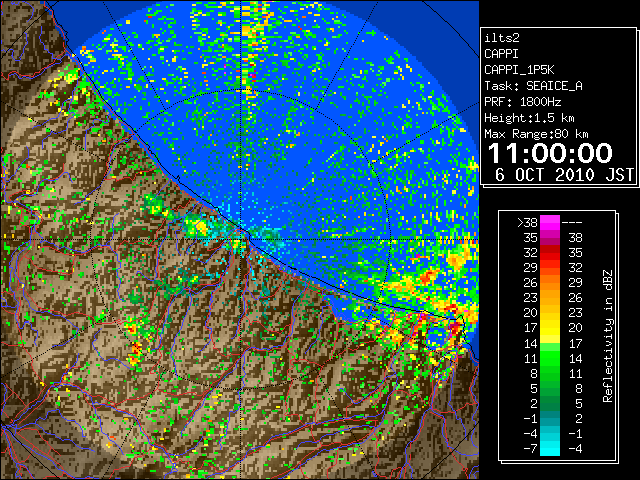
Task: Click the 11:00:00 timestamp
Action: click(x=550, y=153)
